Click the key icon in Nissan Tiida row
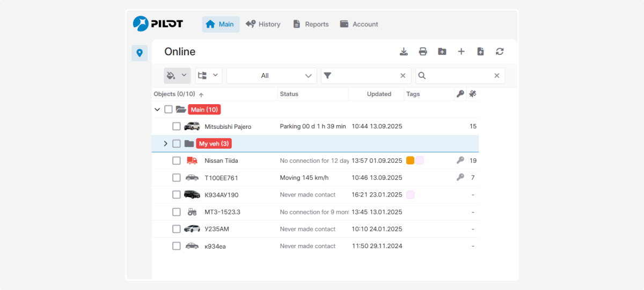 [460, 161]
